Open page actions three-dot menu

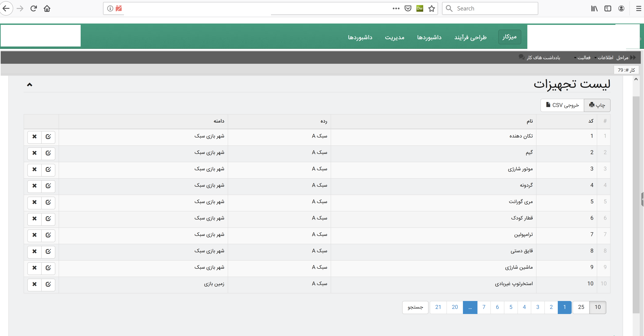(x=396, y=8)
